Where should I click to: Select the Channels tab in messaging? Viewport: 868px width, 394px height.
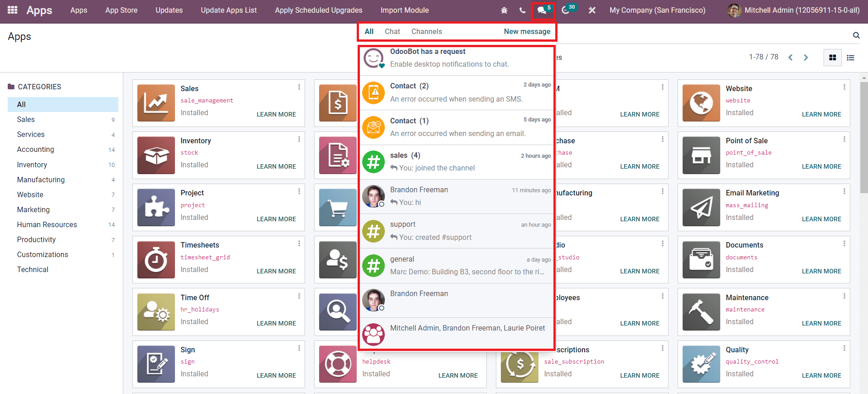point(427,31)
